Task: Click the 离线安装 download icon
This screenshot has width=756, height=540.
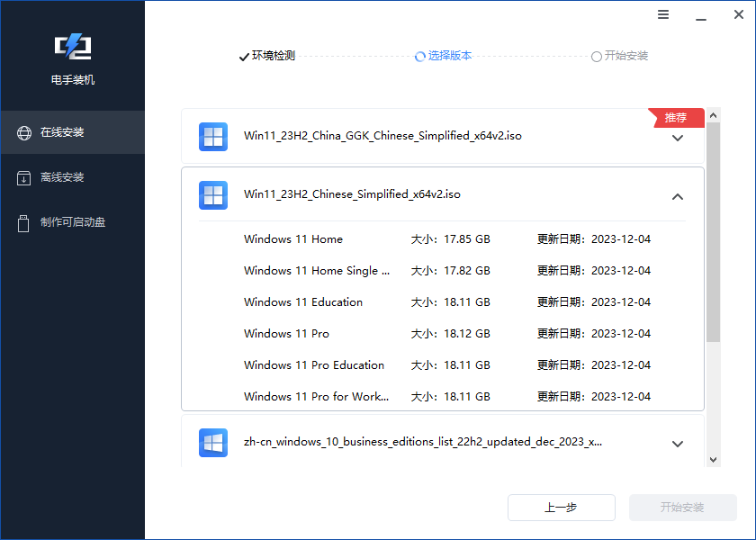Action: (23, 176)
